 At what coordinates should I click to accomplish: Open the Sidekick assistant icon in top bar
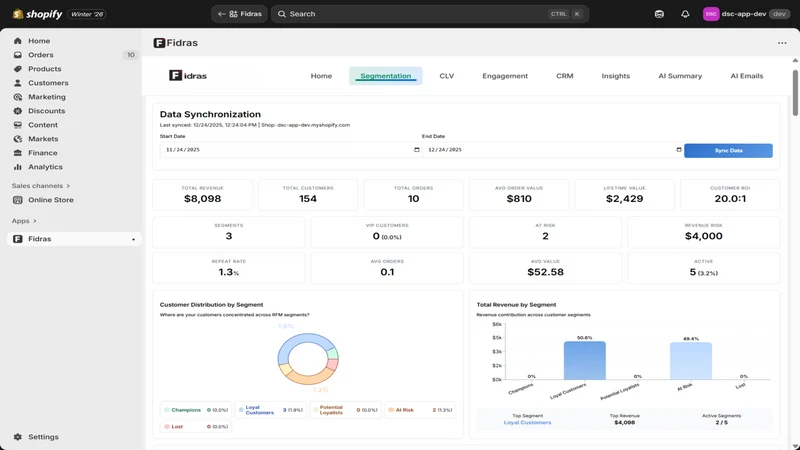pos(659,14)
